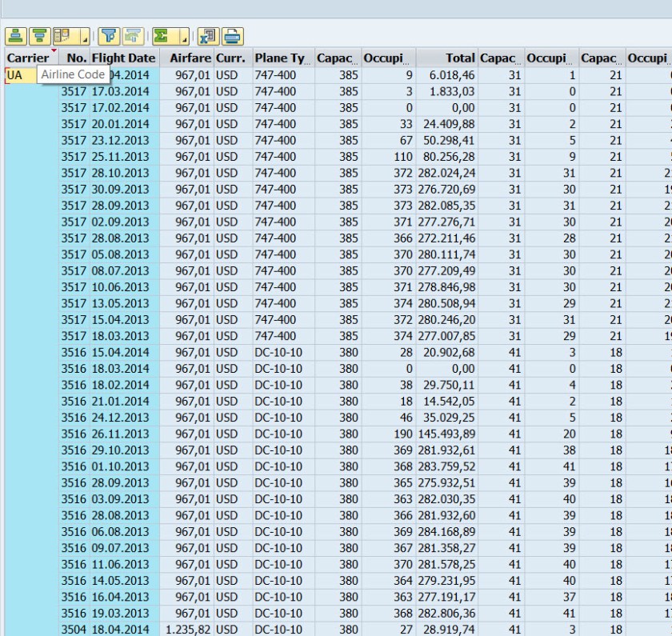Click the total value 24.409,88
Image resolution: width=672 pixels, height=636 pixels.
(446, 124)
